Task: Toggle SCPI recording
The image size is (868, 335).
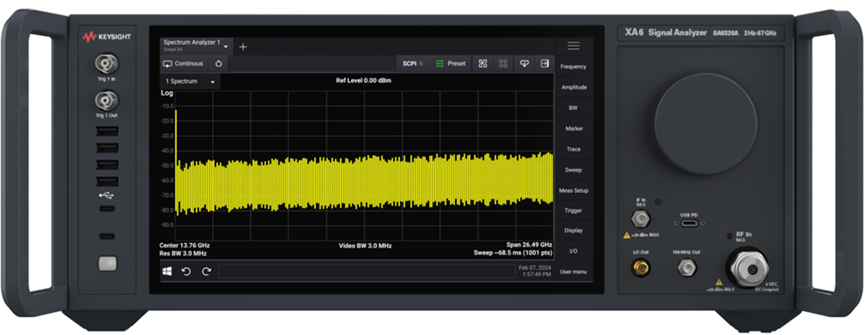Action: (x=413, y=63)
